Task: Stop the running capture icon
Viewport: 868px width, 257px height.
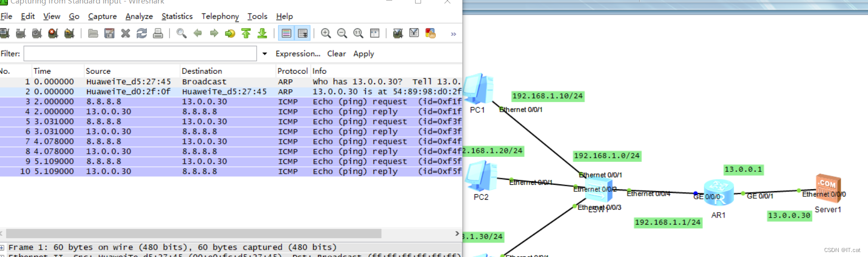Action: (x=53, y=33)
